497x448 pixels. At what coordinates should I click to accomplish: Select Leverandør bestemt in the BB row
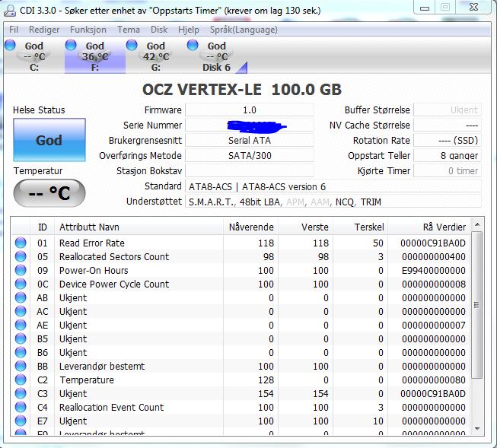click(x=102, y=367)
